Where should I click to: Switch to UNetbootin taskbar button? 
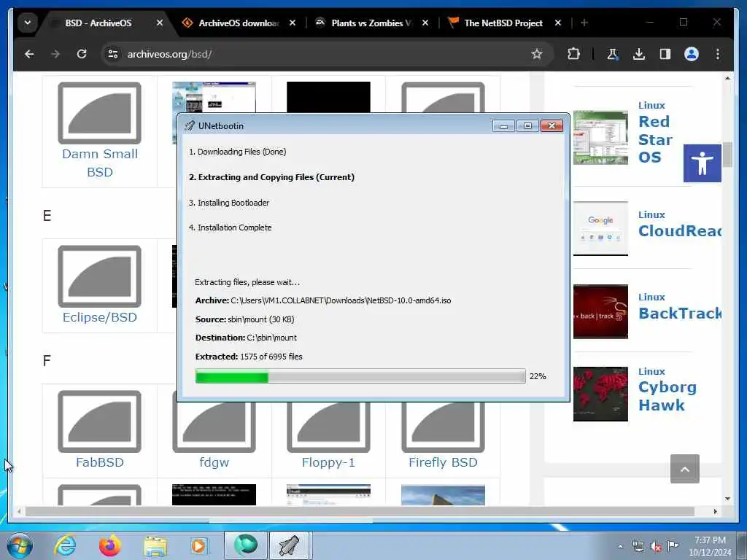pyautogui.click(x=289, y=545)
